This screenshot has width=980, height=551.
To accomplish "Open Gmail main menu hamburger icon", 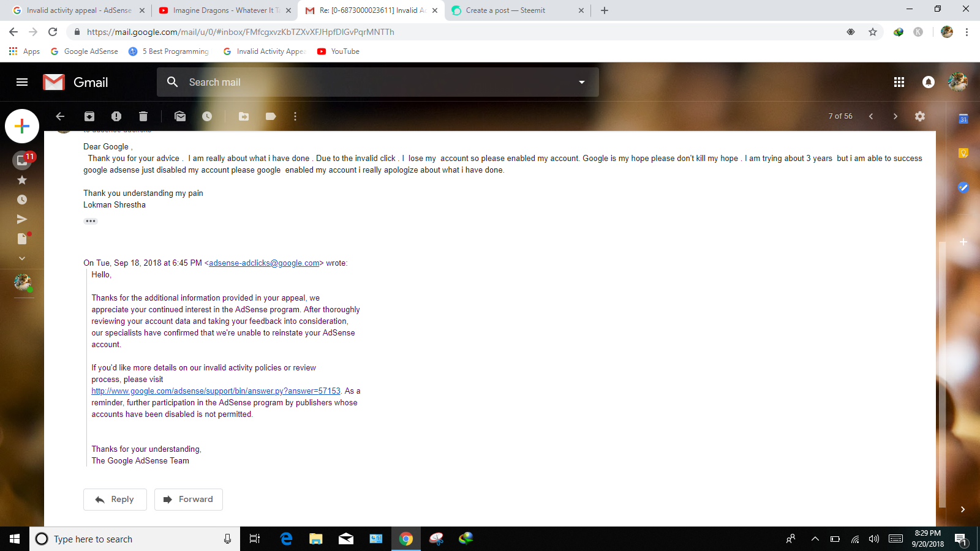I will pyautogui.click(x=22, y=82).
